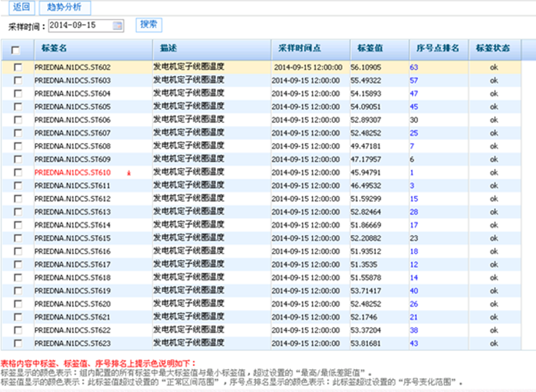The image size is (536, 392).
Task: Open rank link 47 for ST604
Action: [414, 93]
